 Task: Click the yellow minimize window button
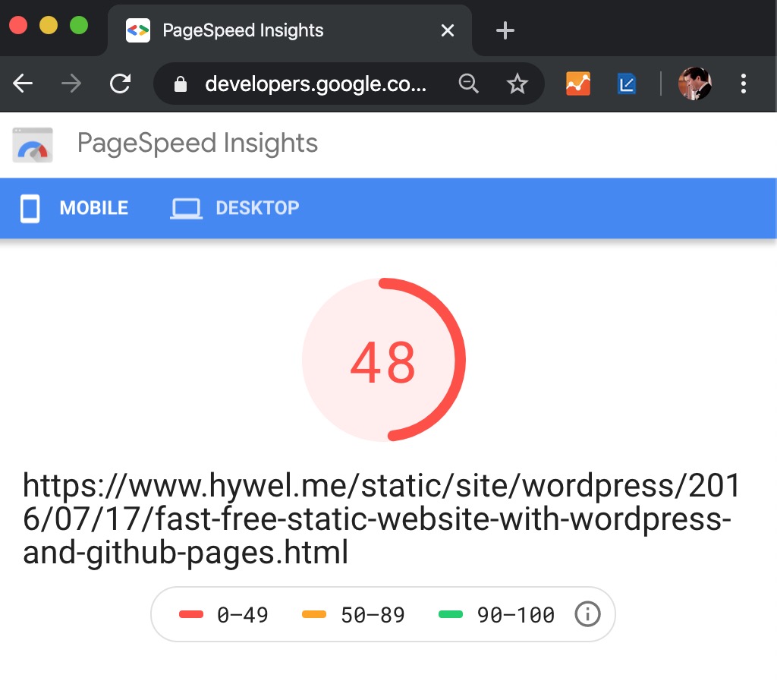[x=49, y=25]
